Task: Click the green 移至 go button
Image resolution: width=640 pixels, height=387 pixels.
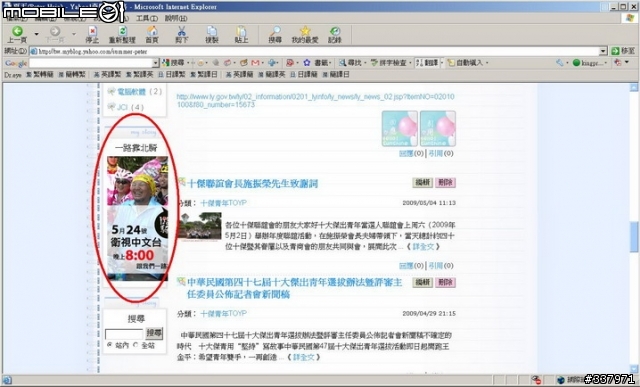Action: (x=623, y=51)
